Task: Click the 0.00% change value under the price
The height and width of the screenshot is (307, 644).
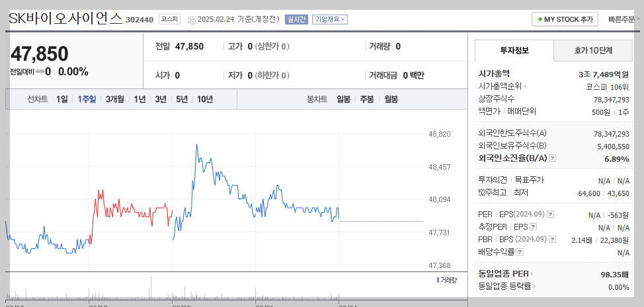Action: 73,72
